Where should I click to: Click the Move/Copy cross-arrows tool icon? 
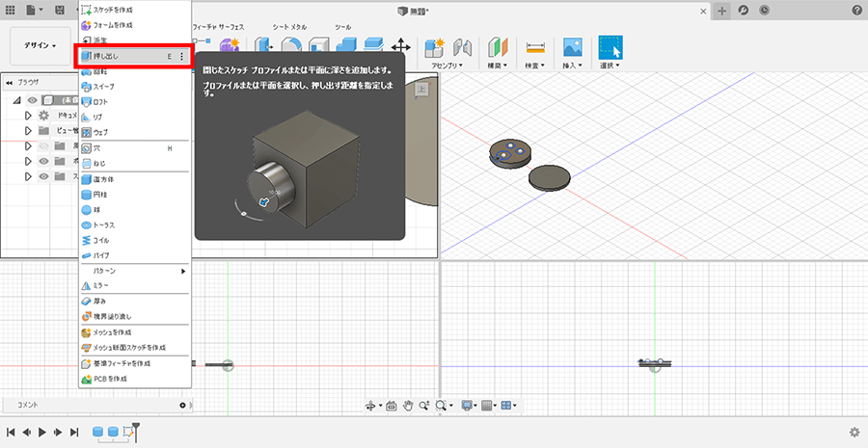[402, 47]
